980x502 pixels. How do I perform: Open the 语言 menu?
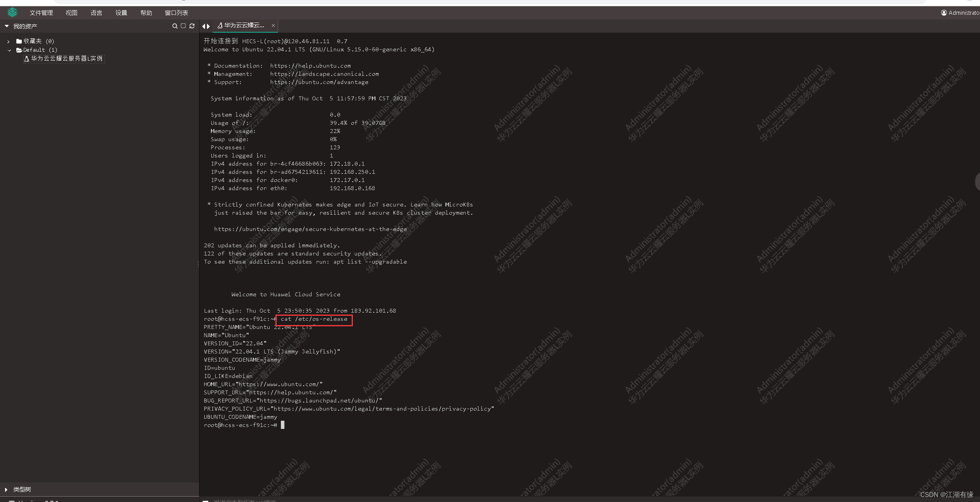pos(96,13)
